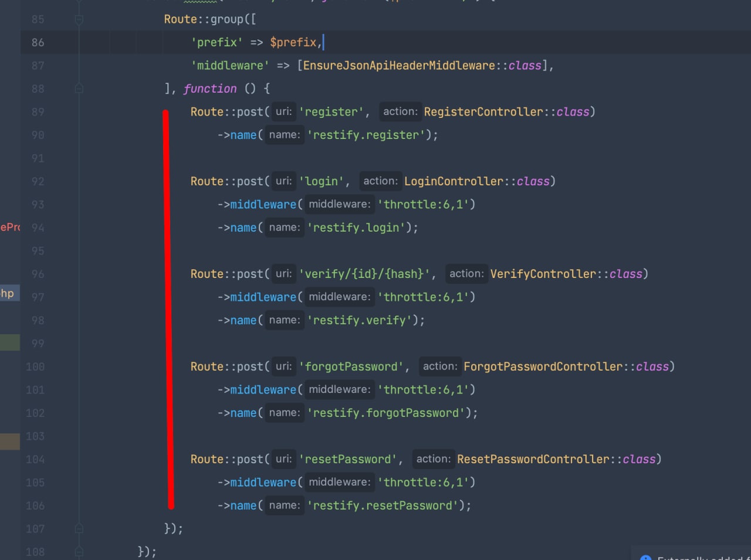751x560 pixels.
Task: Collapse the Route::group fold marker on line 85
Action: [x=79, y=19]
